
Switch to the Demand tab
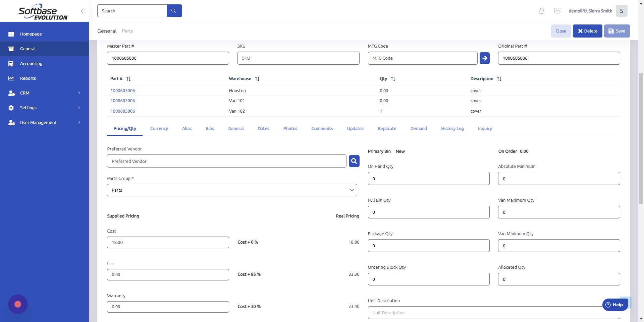pos(419,129)
